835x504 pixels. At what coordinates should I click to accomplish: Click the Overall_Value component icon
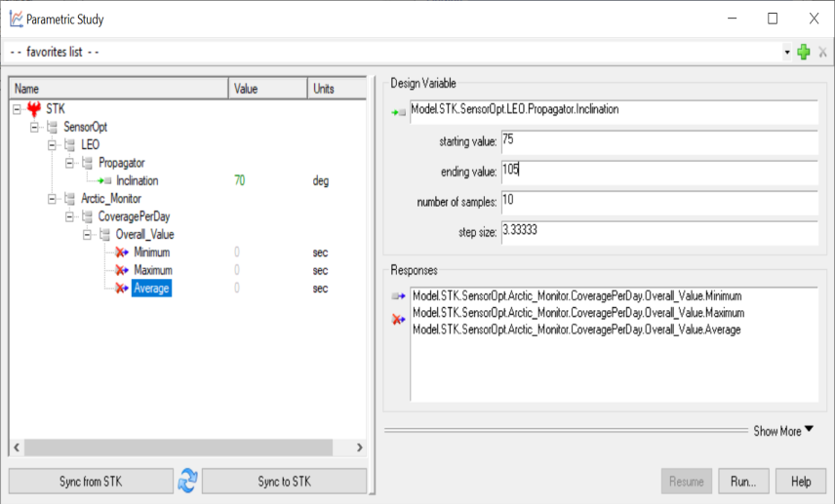click(105, 235)
